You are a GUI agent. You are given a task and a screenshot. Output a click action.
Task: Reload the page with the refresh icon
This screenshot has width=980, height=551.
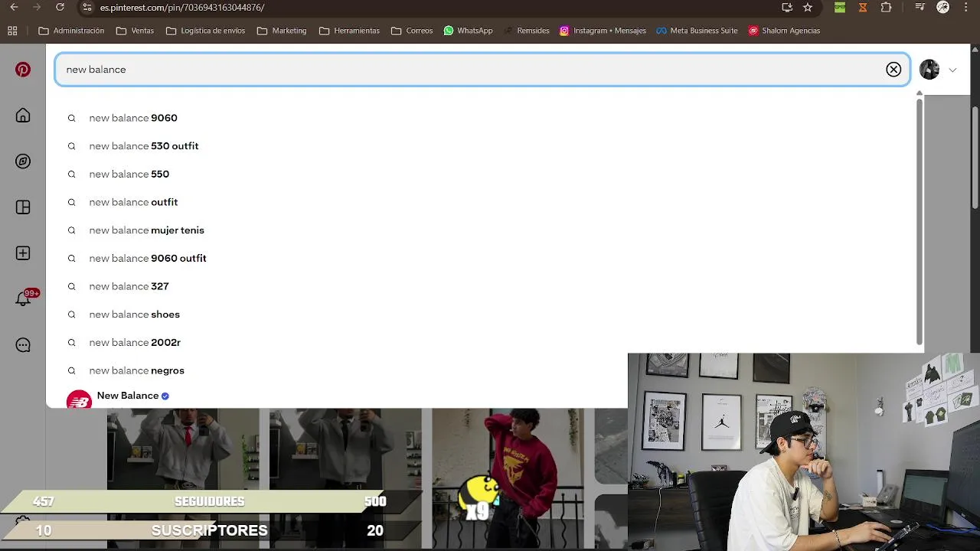pyautogui.click(x=60, y=7)
